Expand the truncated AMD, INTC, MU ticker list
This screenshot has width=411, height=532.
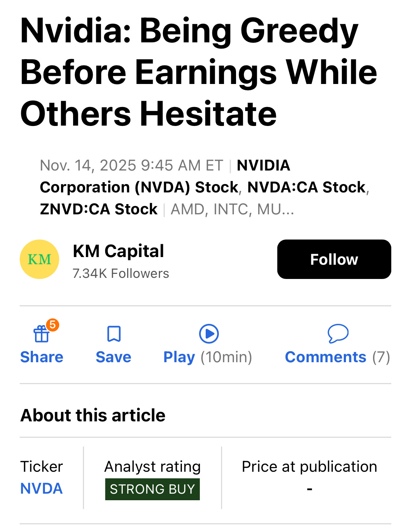pos(232,209)
